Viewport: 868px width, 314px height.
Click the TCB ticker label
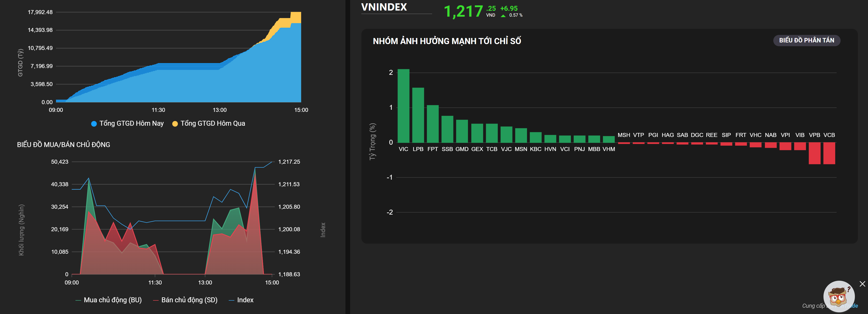coord(492,149)
